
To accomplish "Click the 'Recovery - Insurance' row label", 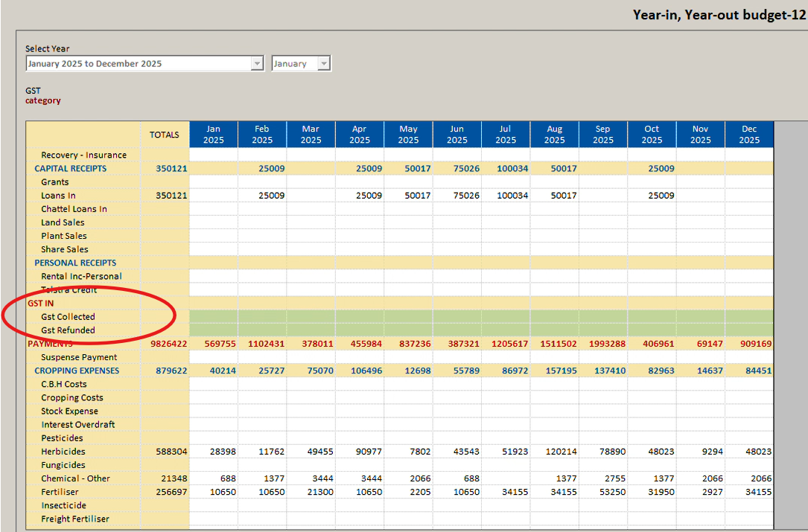I will (x=83, y=155).
